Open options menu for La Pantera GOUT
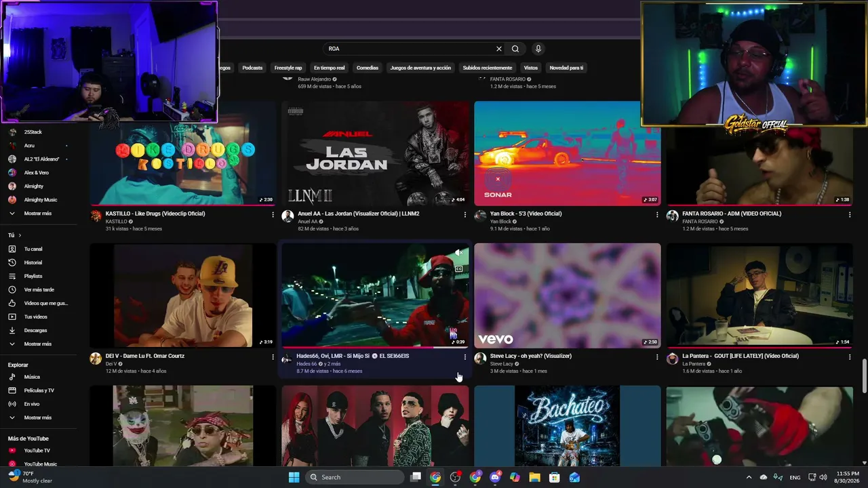Image resolution: width=868 pixels, height=488 pixels. pos(849,357)
